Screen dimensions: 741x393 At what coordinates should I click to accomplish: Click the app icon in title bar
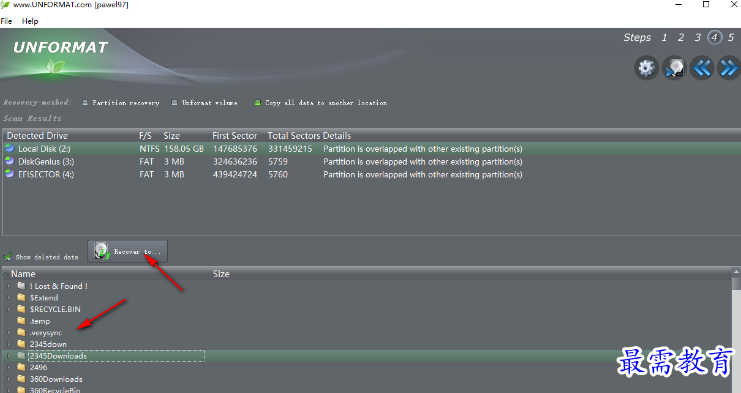(x=5, y=4)
